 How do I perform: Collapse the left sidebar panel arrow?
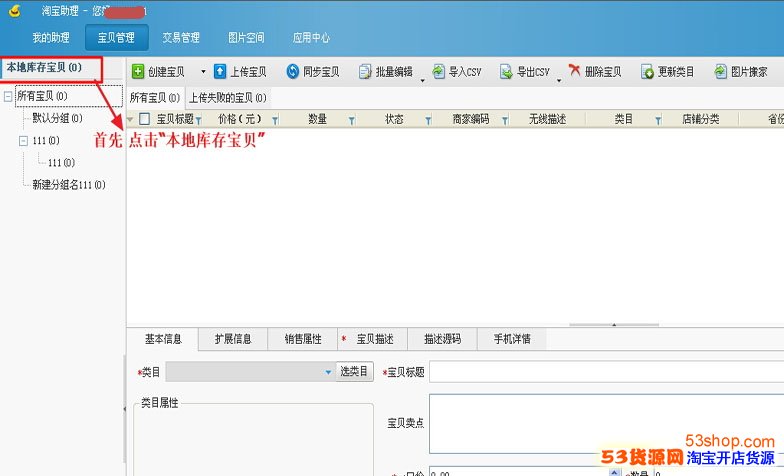(124, 409)
